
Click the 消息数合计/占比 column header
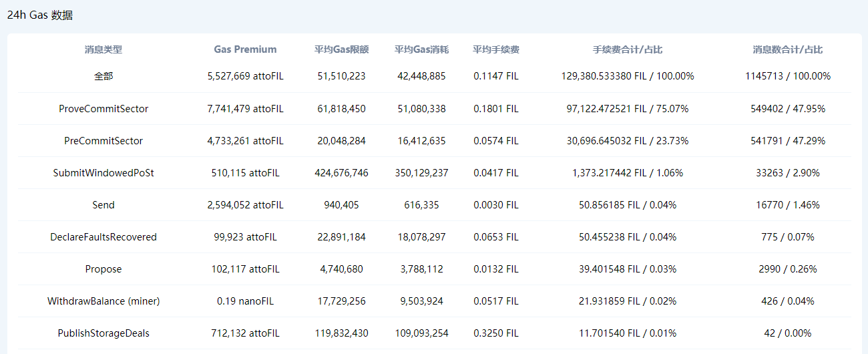[x=788, y=49]
